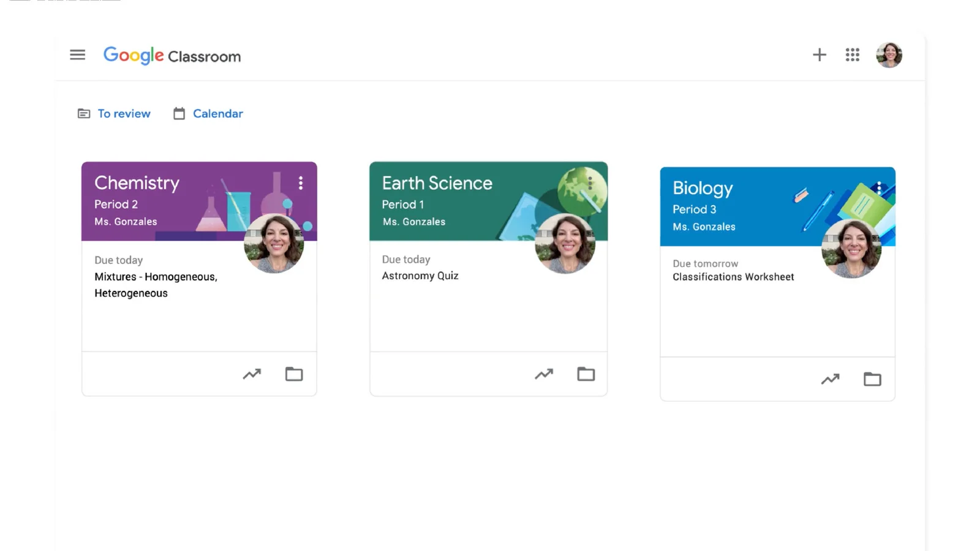The width and height of the screenshot is (980, 551).
Task: Open the Chemistry gradebook trend icon
Action: click(252, 374)
